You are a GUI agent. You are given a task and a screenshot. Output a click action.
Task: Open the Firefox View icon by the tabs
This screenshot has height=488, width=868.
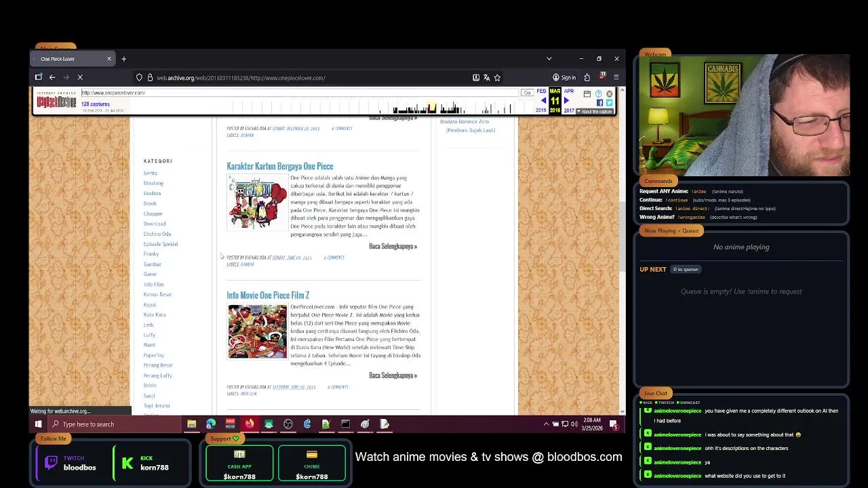click(x=39, y=77)
